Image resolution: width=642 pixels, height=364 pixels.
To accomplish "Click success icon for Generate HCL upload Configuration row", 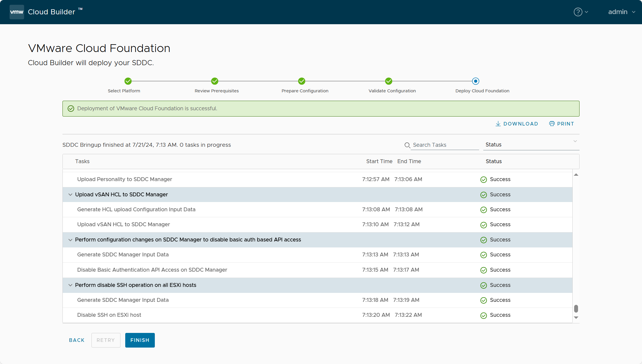I will pyautogui.click(x=484, y=210).
